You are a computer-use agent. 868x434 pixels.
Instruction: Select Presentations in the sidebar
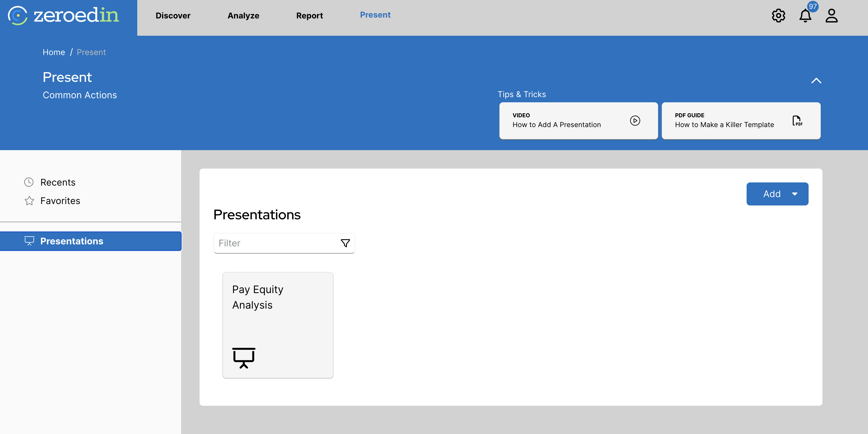(x=72, y=241)
